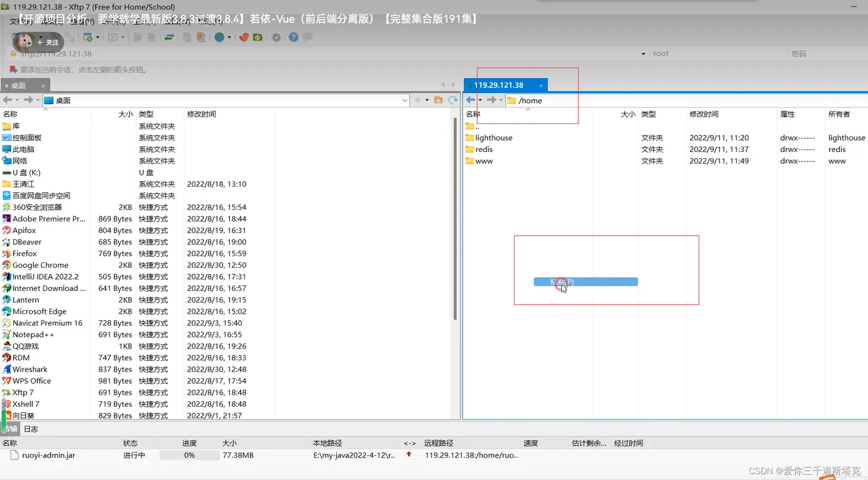The height and width of the screenshot is (480, 868).
Task: Click the WPS Office shortcut icon
Action: tap(7, 381)
